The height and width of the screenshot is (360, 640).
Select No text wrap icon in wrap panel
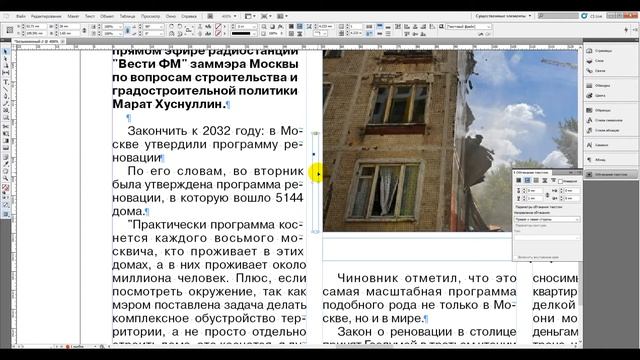519,180
